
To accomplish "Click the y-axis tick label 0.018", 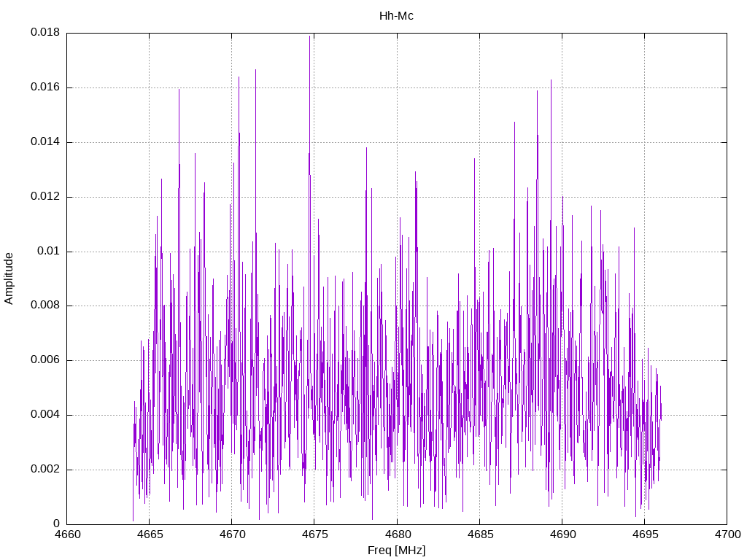I will tap(45, 32).
